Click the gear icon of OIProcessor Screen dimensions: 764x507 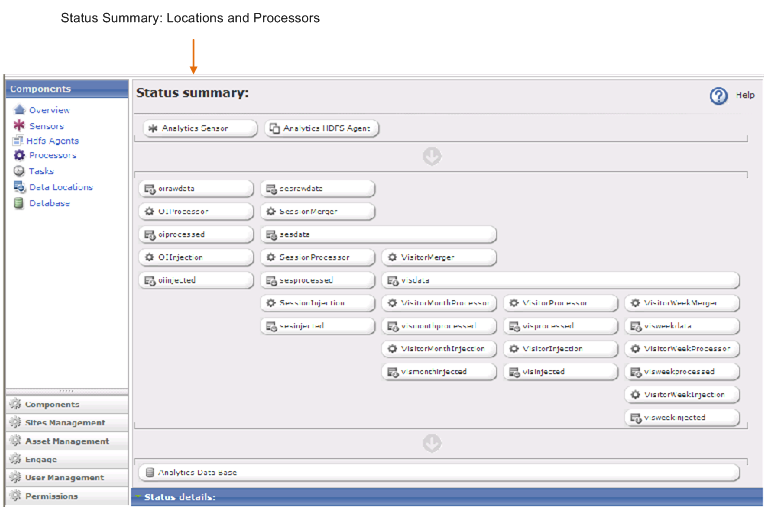[x=150, y=211]
